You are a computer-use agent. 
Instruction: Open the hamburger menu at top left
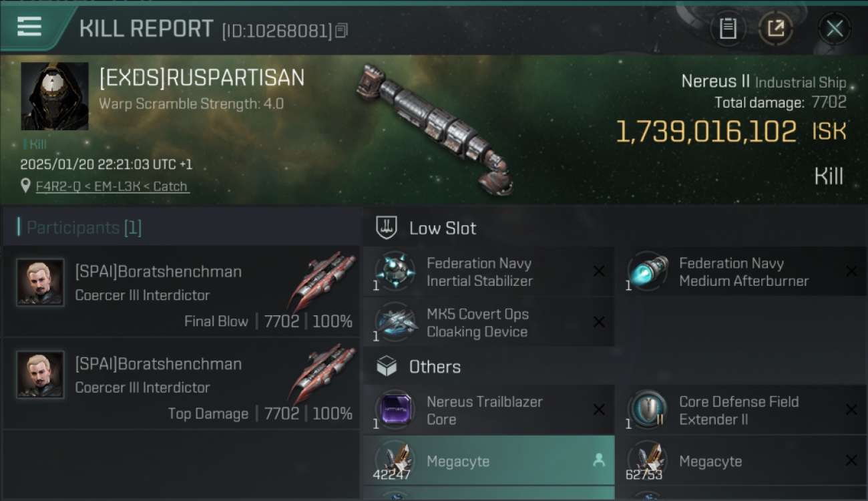(29, 27)
